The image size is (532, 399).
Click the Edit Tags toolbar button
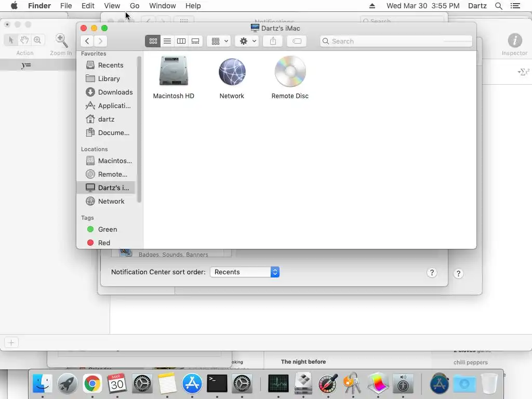coord(297,41)
